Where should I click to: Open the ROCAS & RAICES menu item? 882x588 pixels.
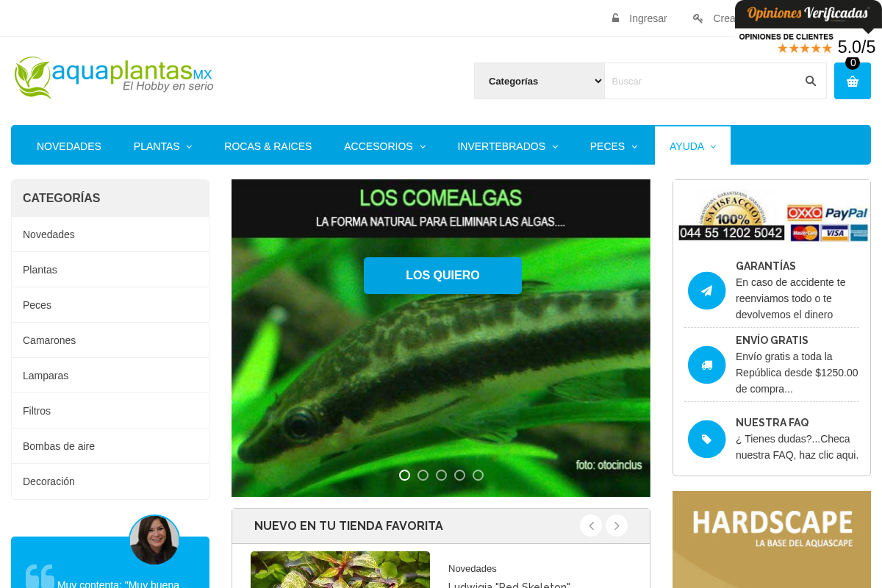pos(268,146)
